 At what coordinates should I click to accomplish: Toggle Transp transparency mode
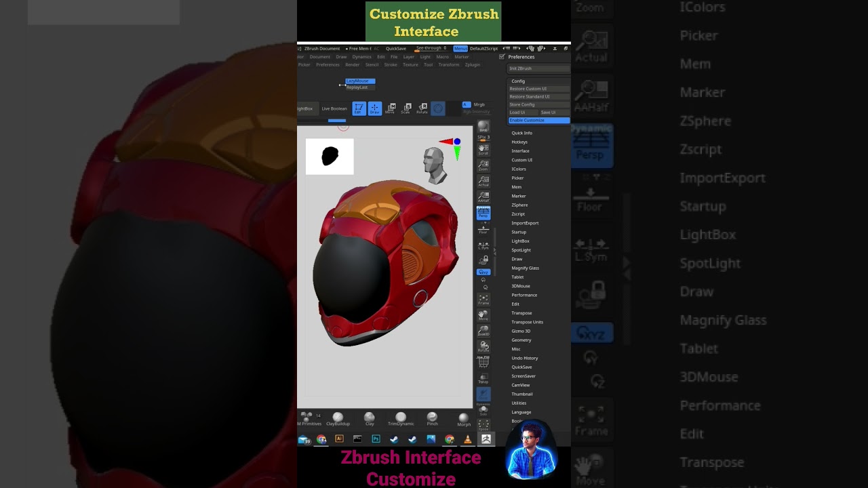coord(484,378)
